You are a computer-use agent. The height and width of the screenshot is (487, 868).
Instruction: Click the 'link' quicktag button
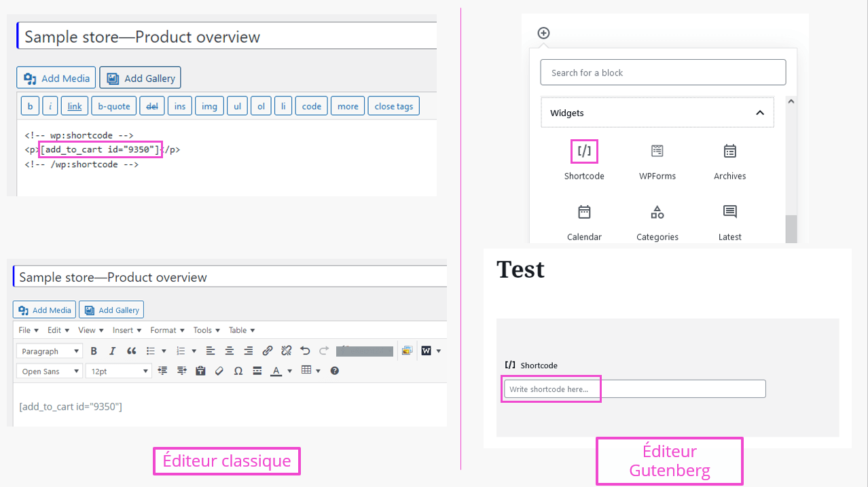pos(75,106)
